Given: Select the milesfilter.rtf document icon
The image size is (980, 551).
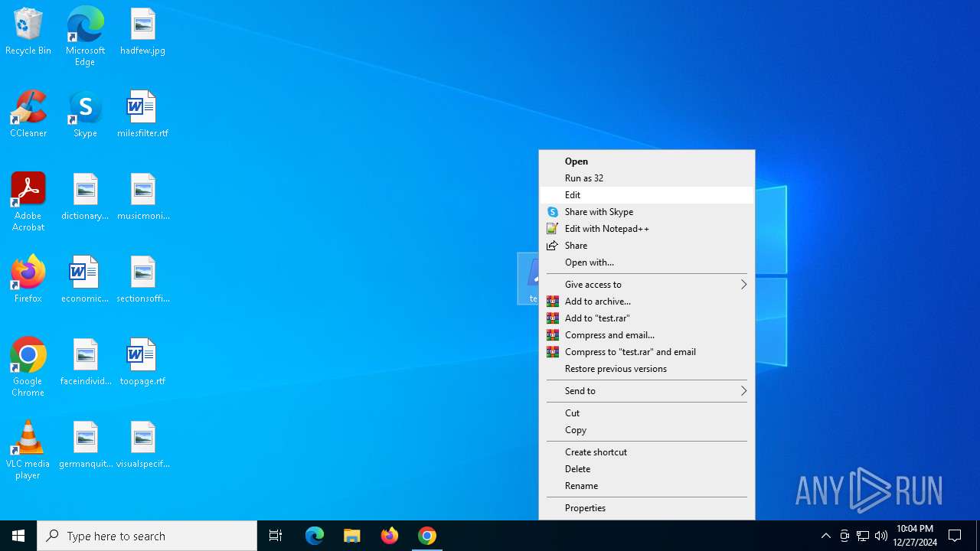Looking at the screenshot, I should (142, 115).
